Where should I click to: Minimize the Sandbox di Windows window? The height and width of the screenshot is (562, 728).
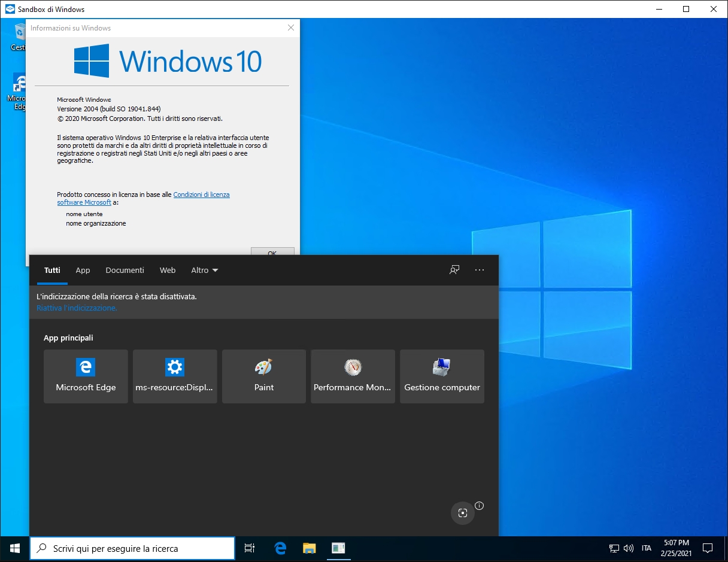(x=659, y=9)
